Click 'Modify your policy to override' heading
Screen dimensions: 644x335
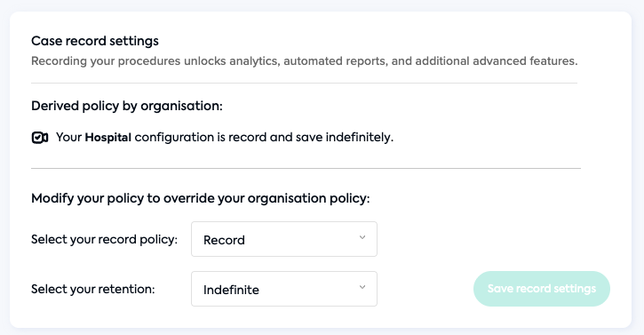[x=201, y=198]
